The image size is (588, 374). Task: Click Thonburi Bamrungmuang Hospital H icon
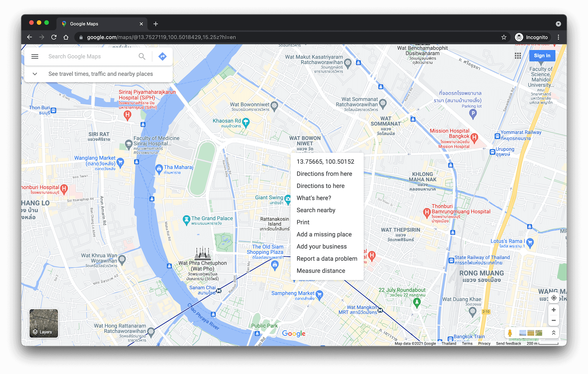click(427, 213)
